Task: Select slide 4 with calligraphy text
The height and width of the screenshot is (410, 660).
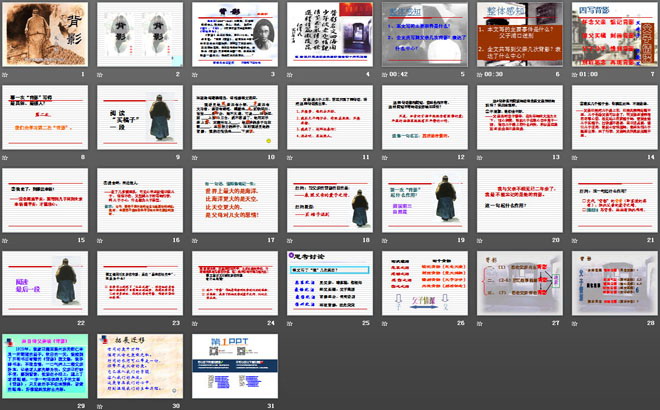Action: [x=330, y=34]
